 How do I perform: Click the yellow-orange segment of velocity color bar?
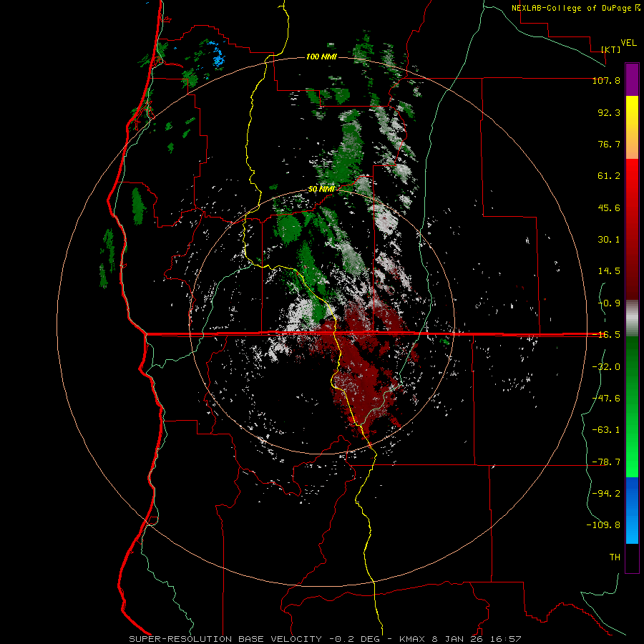click(632, 127)
